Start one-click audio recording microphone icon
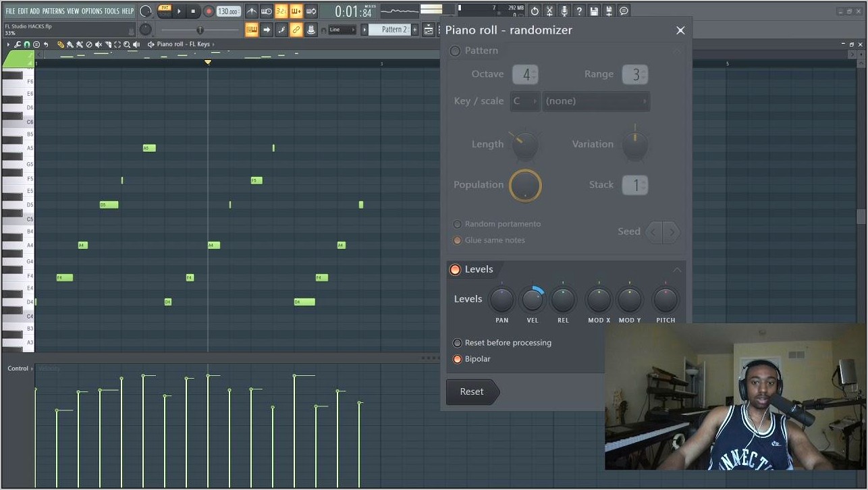 564,11
